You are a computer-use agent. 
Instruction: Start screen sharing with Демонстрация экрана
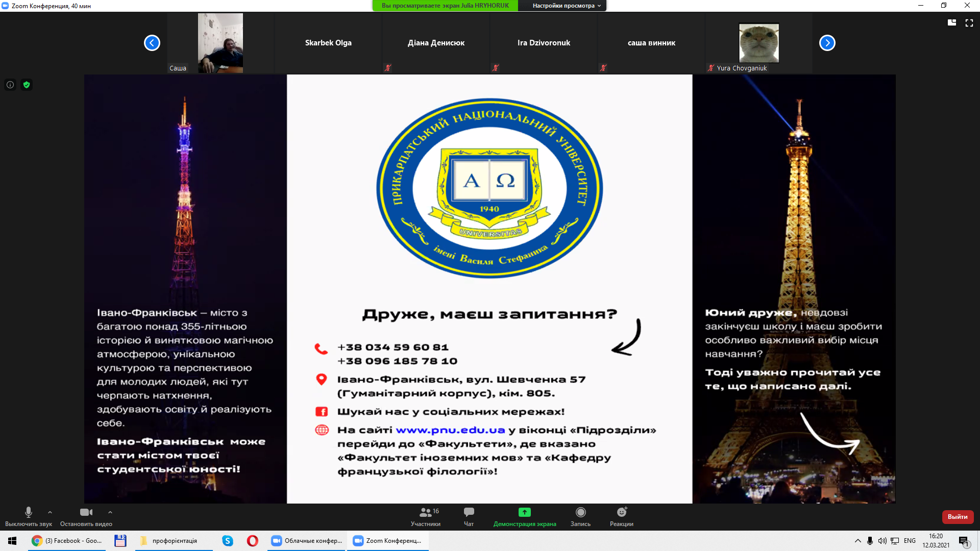(525, 517)
